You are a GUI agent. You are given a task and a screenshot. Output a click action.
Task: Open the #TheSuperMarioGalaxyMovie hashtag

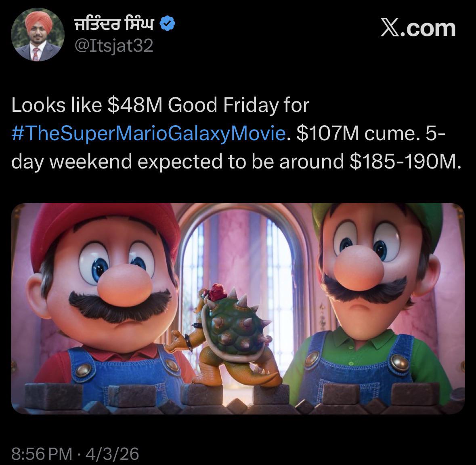click(149, 133)
